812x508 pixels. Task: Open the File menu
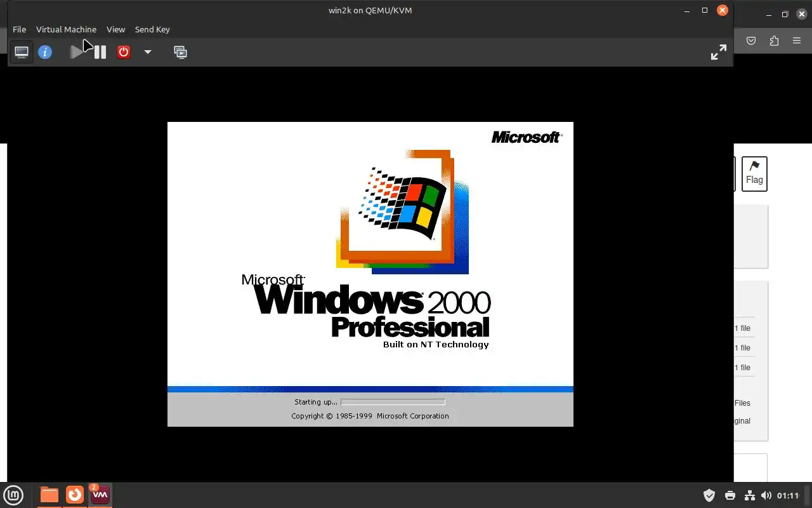pyautogui.click(x=19, y=29)
